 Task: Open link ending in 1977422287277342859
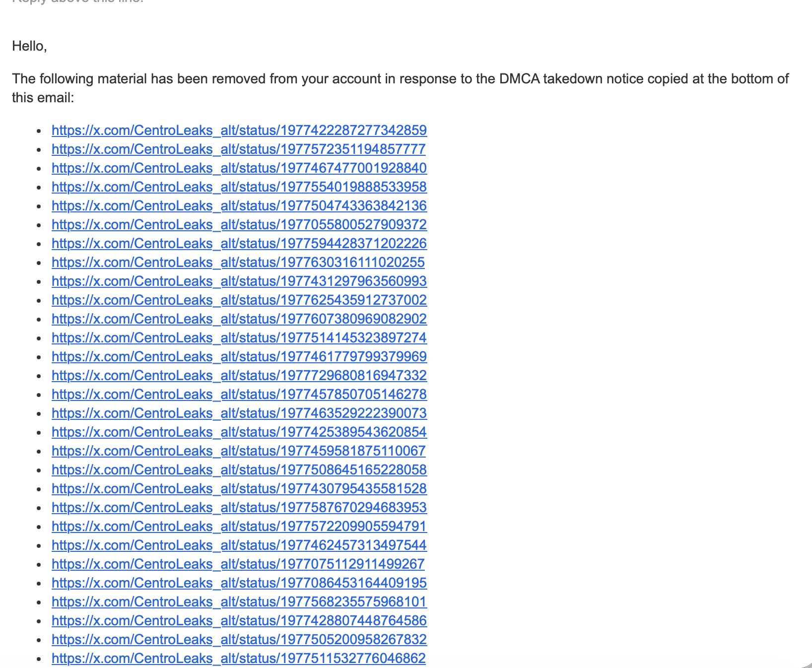click(239, 131)
